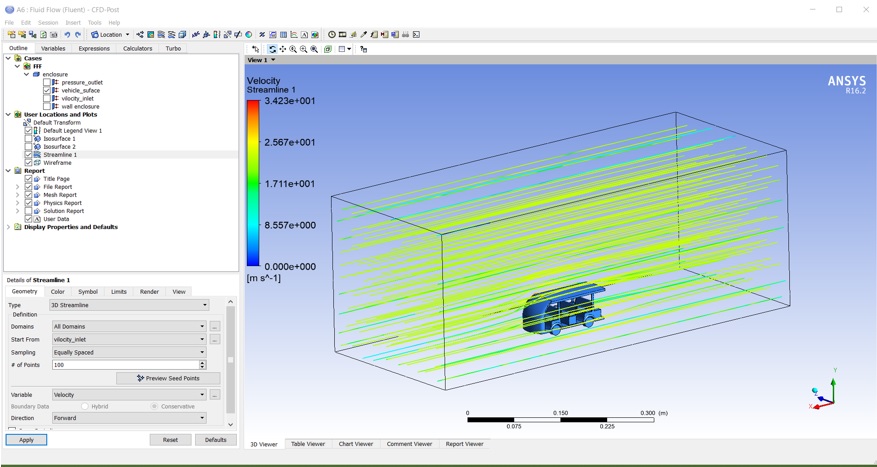Viewport: 877px width, 467px height.
Task: Click the Redo arrow in the toolbar
Action: [x=78, y=35]
